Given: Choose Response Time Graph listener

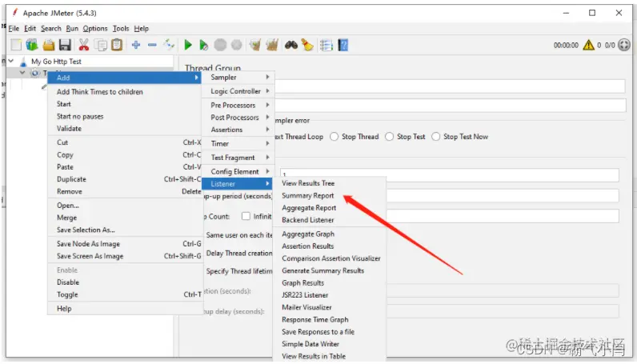Looking at the screenshot, I should tap(314, 320).
